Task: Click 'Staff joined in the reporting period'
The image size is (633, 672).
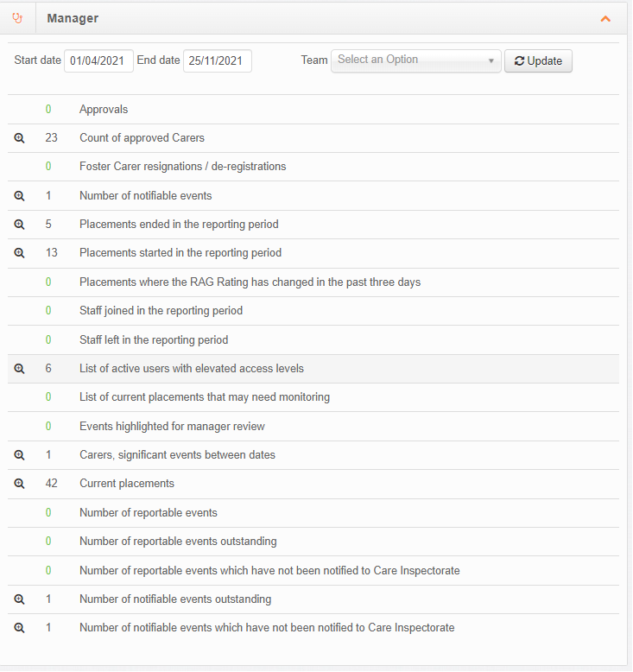Action: pyautogui.click(x=161, y=311)
